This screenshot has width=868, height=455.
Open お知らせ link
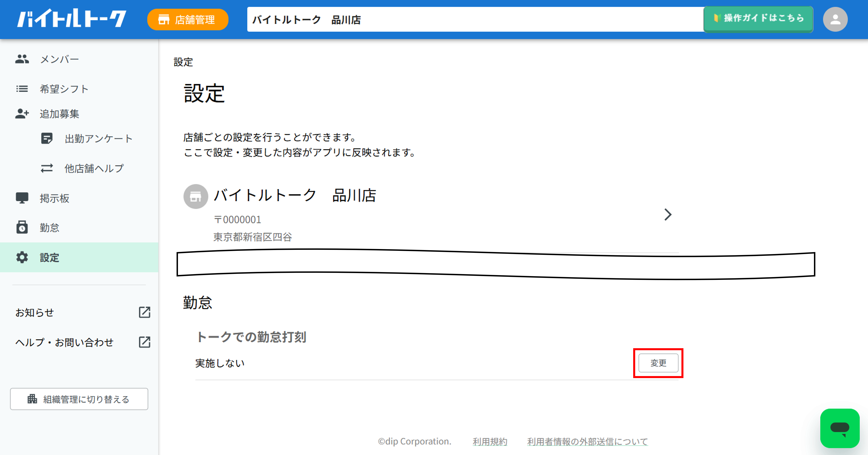tap(34, 313)
